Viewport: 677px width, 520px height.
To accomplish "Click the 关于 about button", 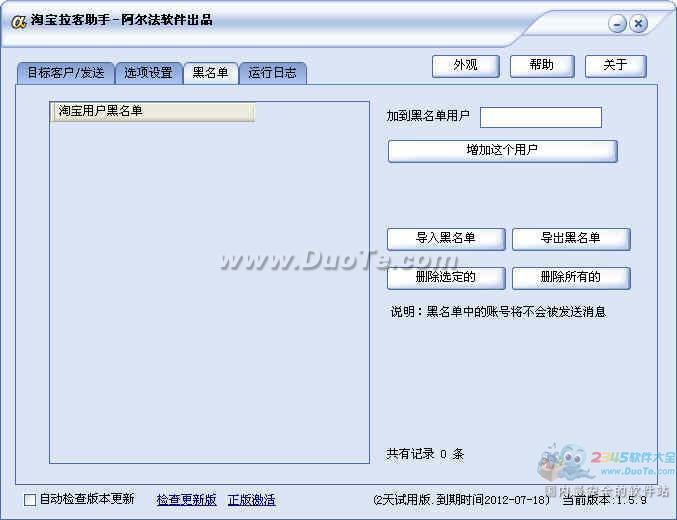I will (x=615, y=66).
